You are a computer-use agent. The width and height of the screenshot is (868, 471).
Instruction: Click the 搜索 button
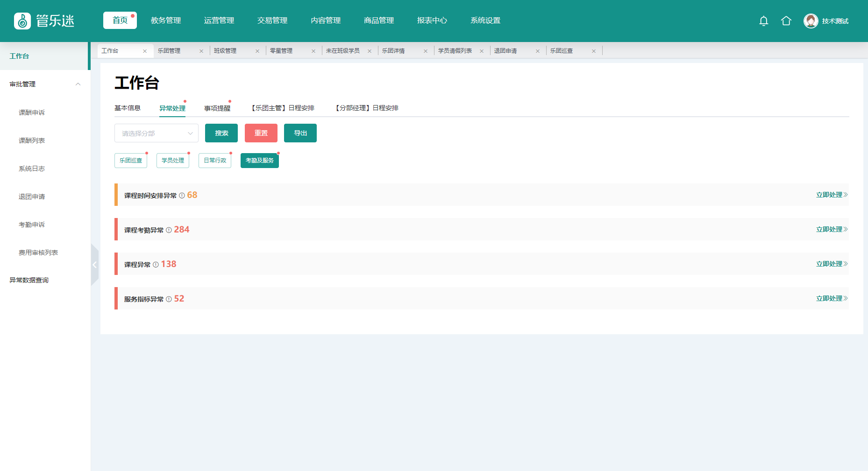221,133
